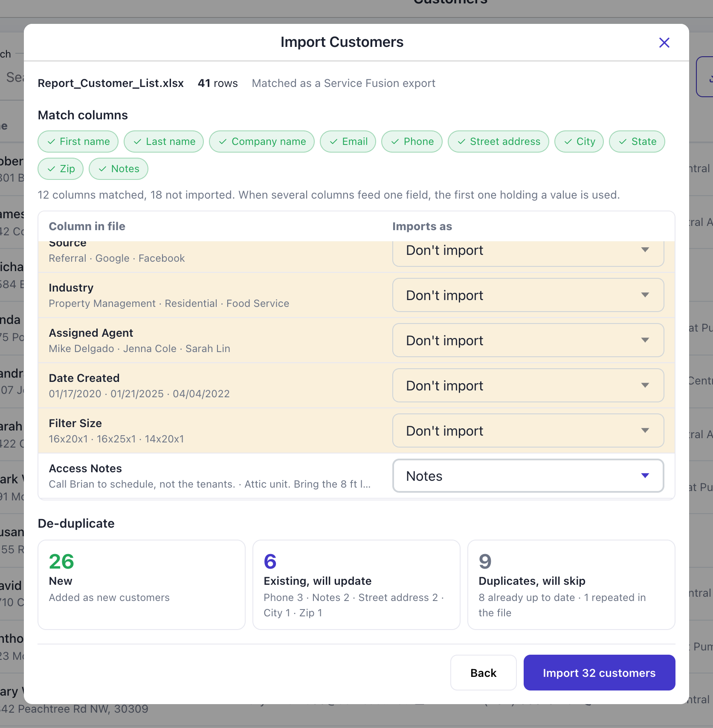Click the Back button
This screenshot has width=713, height=728.
[484, 673]
